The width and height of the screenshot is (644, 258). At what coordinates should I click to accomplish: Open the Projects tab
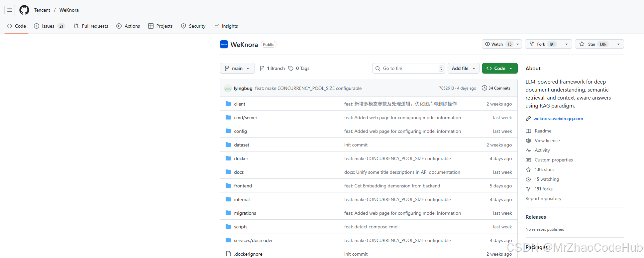click(x=160, y=26)
